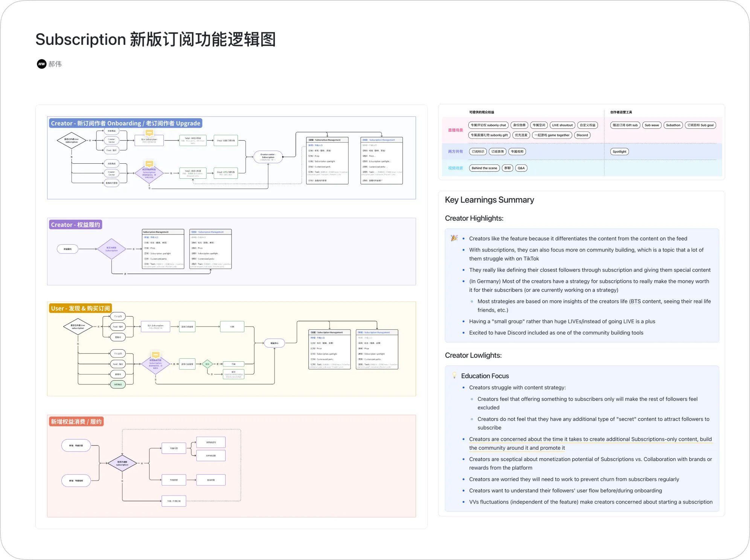Click the LIVE shoutout tag
750x560 pixels.
coord(562,125)
